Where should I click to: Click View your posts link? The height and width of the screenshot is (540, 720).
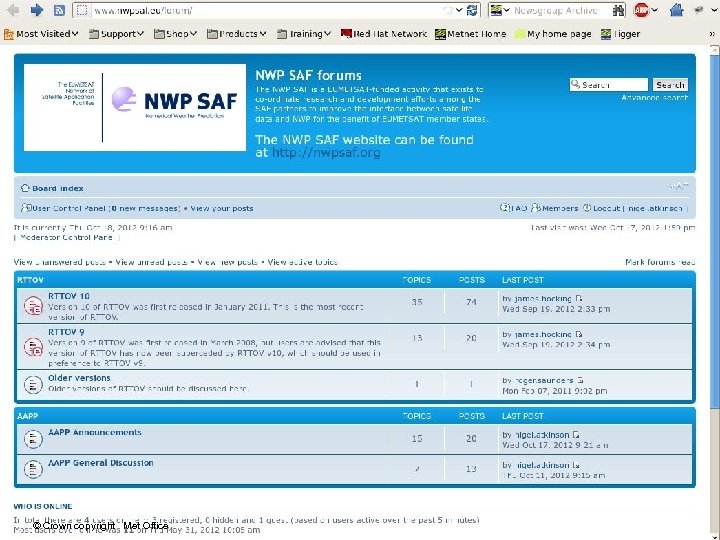pyautogui.click(x=222, y=208)
